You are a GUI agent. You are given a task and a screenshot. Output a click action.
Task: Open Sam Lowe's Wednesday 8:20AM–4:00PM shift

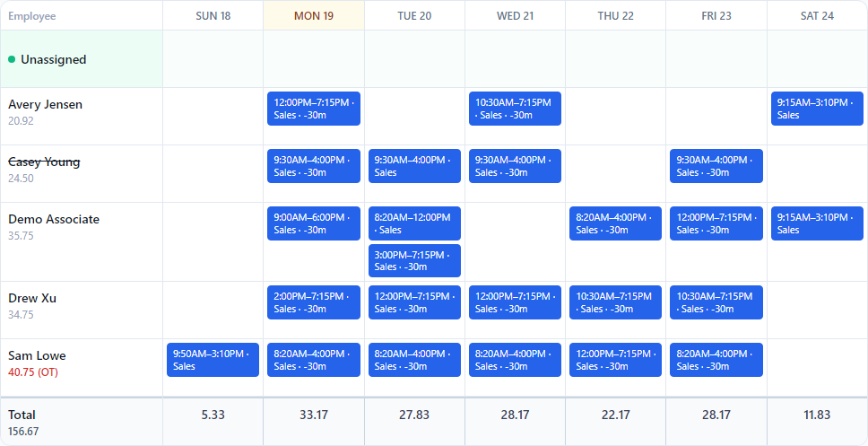[515, 360]
